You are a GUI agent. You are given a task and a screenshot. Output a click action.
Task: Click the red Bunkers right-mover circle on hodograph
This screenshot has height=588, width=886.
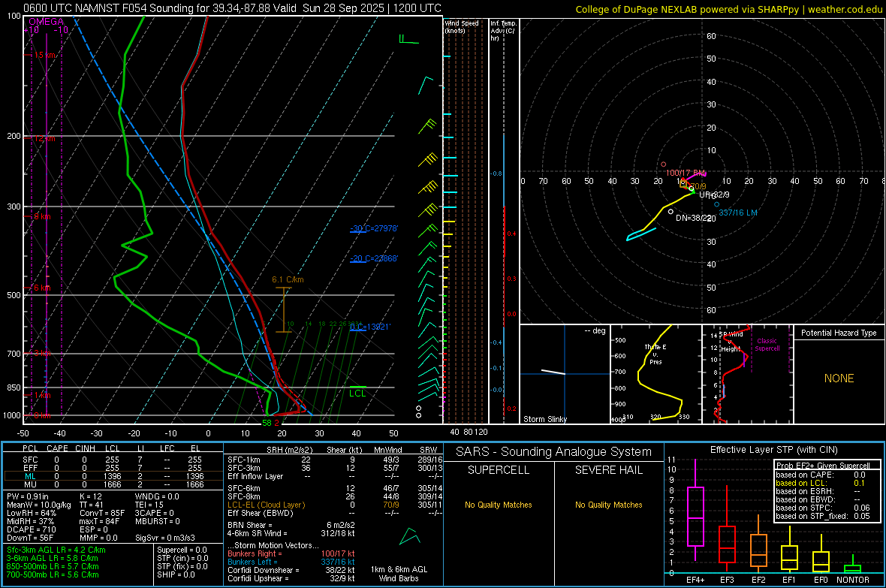[663, 164]
